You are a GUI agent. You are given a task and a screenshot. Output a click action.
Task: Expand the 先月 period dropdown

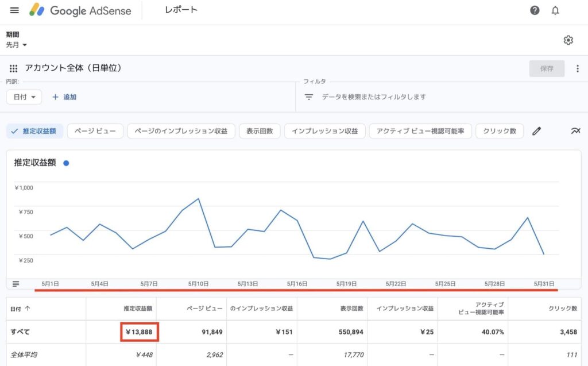pos(17,45)
